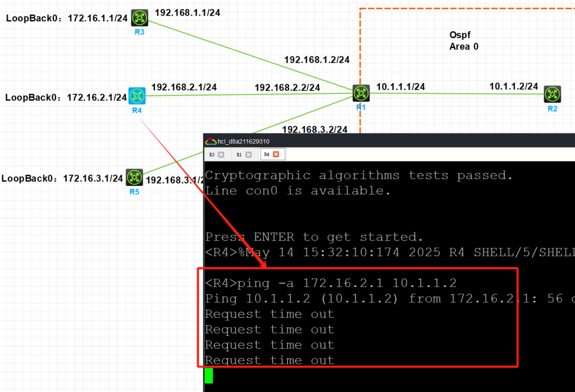Click the cloud icon in terminal title bar
575x392 pixels.
(x=211, y=142)
